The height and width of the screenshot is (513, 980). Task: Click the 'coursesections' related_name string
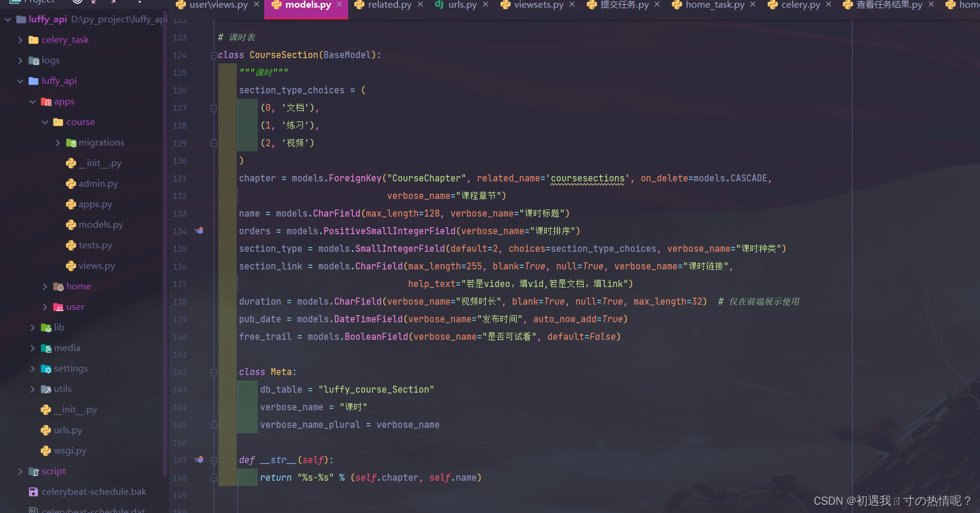[588, 178]
